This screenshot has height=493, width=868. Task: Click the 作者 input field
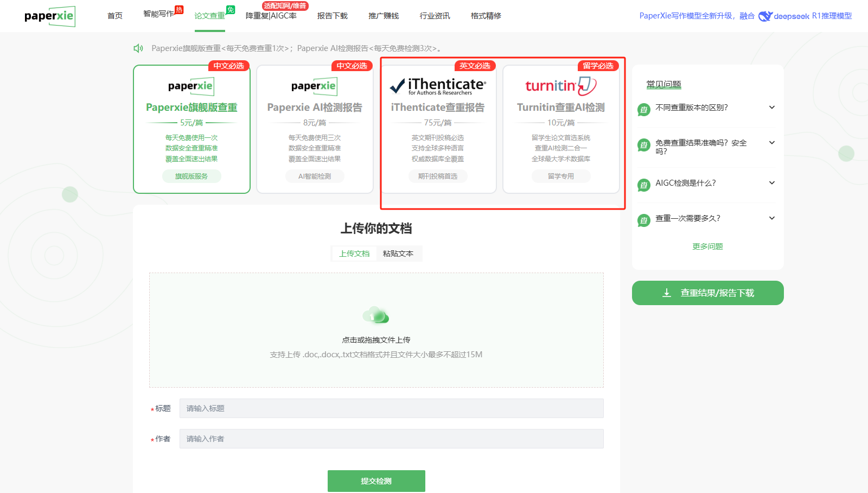pos(392,439)
